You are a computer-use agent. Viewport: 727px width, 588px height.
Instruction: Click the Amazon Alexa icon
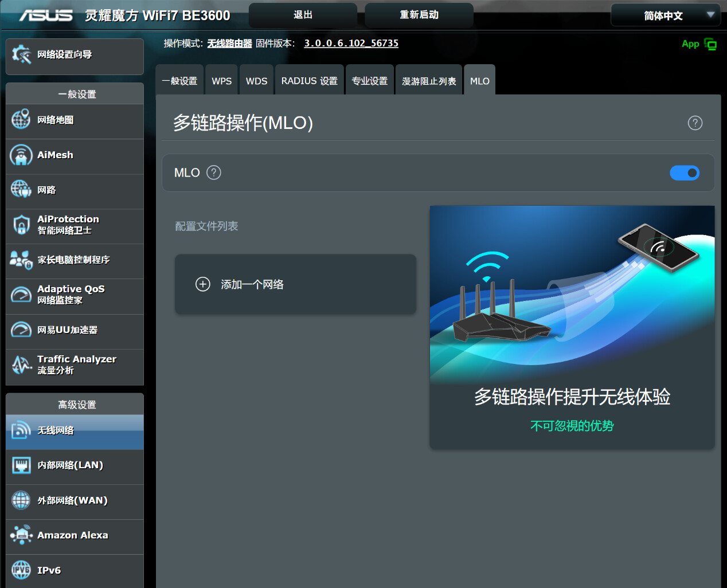[x=21, y=535]
